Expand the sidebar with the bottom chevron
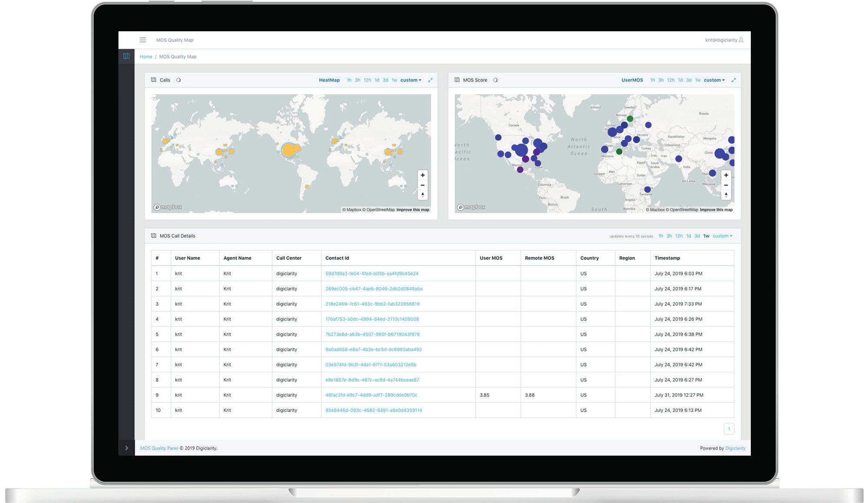The width and height of the screenshot is (868, 503). 126,448
